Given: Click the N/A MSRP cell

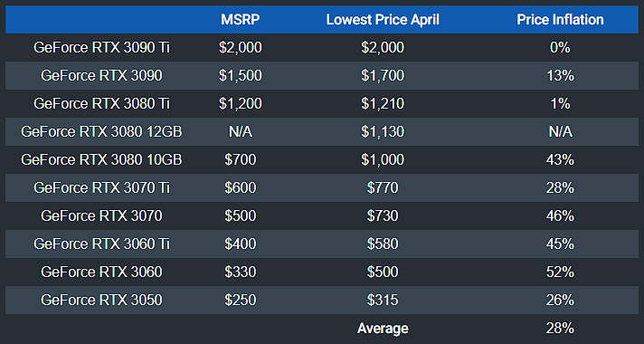Looking at the screenshot, I should tap(241, 132).
